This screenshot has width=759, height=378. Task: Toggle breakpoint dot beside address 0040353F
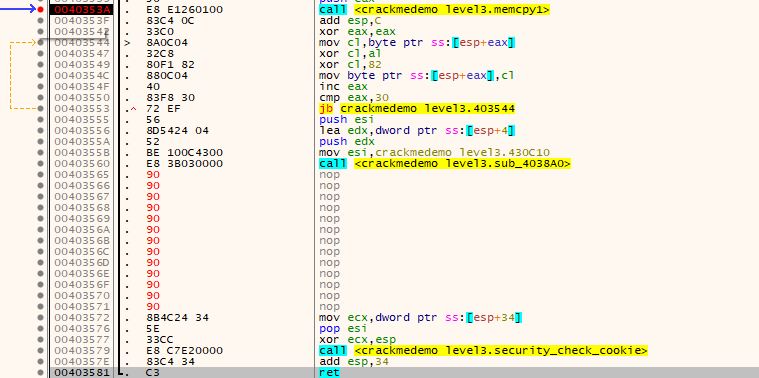[x=41, y=20]
